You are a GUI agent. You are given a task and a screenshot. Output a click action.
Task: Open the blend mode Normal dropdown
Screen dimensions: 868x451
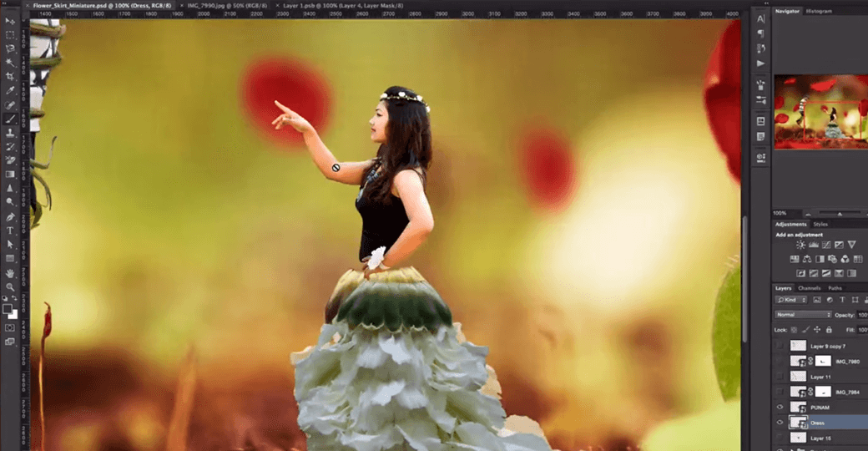803,315
